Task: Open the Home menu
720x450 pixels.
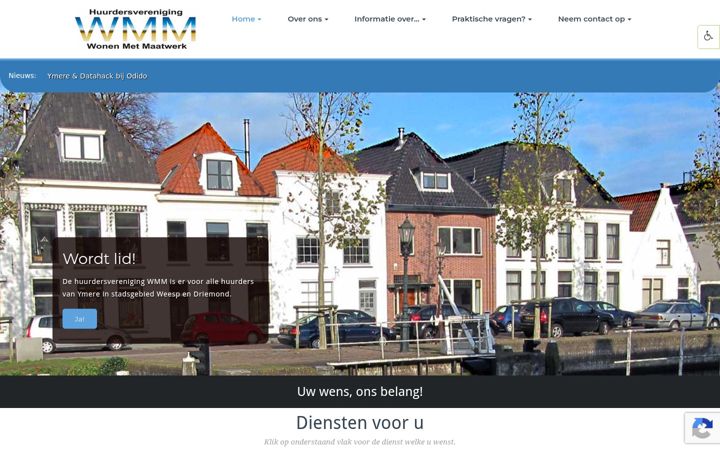Action: click(x=246, y=19)
